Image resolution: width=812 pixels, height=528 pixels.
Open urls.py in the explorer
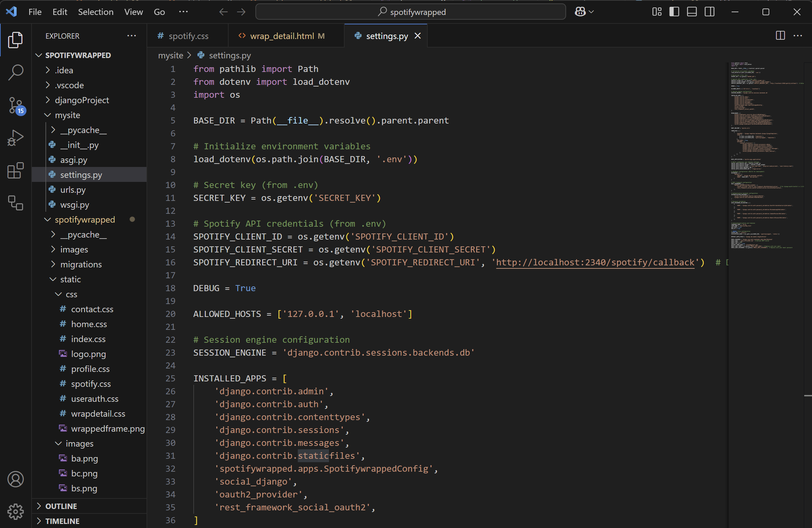[73, 190]
